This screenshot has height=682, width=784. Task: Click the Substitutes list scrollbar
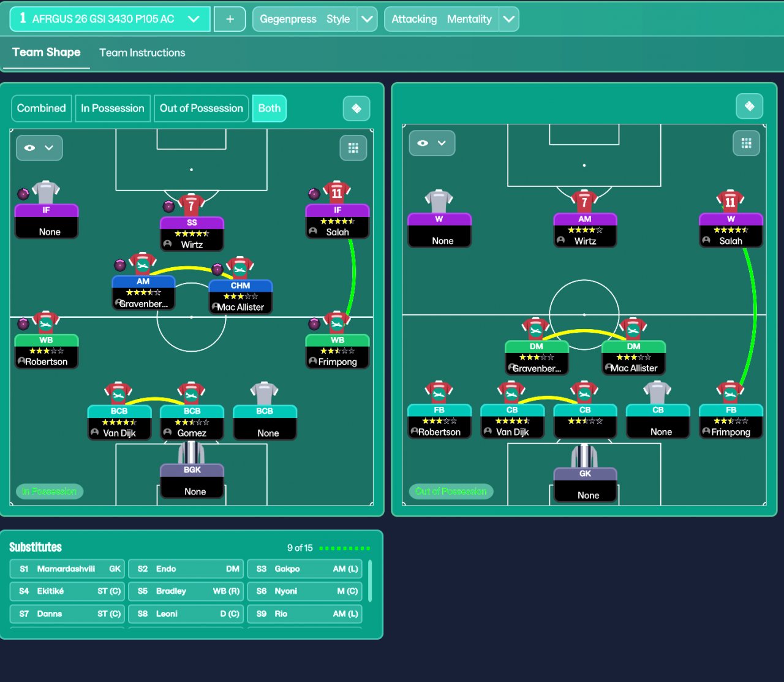point(369,580)
